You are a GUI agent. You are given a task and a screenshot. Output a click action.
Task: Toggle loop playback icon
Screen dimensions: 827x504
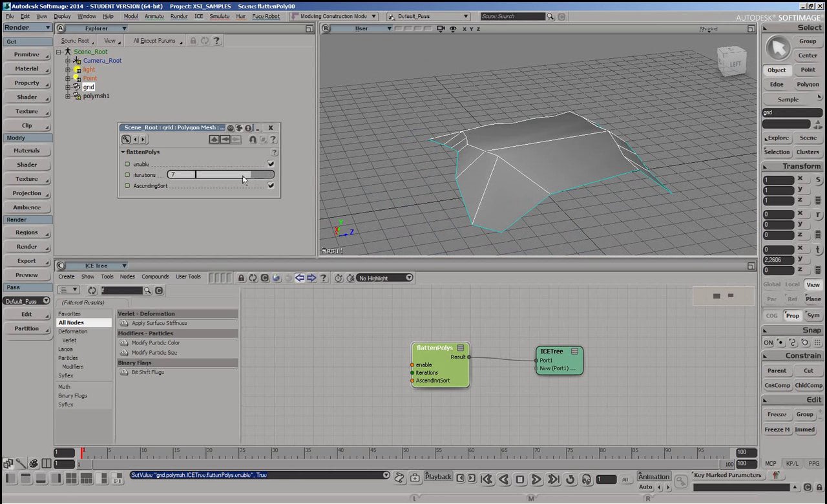pyautogui.click(x=570, y=479)
